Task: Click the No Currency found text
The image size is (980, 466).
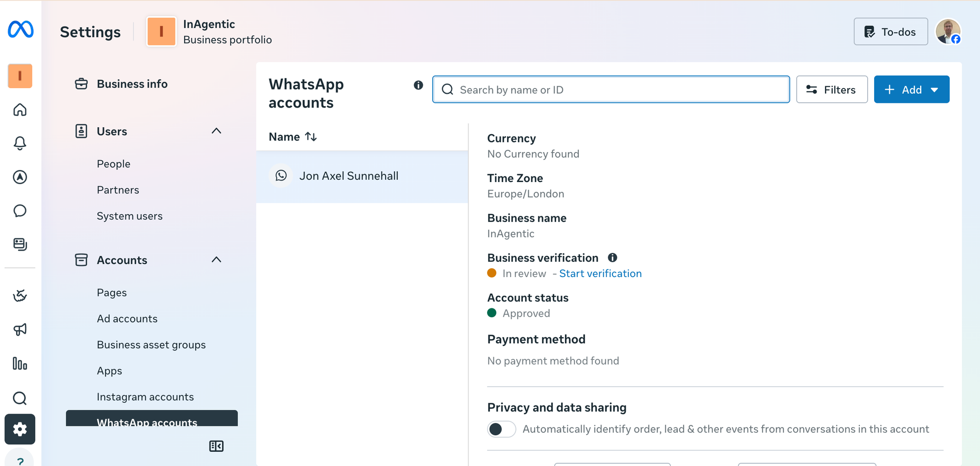Action: (533, 154)
